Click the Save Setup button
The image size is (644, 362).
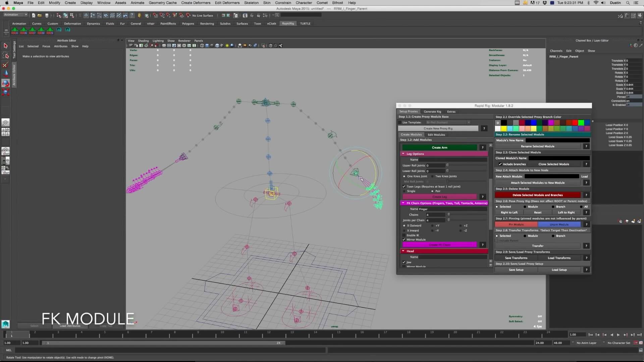(x=516, y=270)
